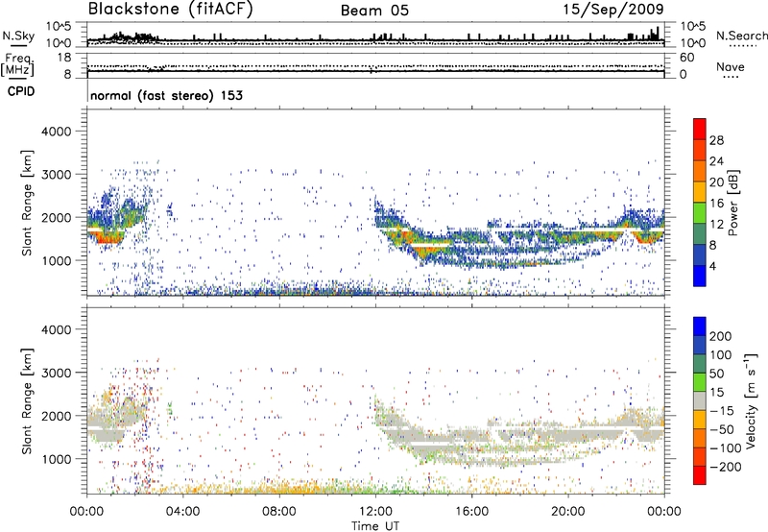This screenshot has width=768, height=532.
Task: Click the '4000' tick of the Power panel
Action: (57, 132)
